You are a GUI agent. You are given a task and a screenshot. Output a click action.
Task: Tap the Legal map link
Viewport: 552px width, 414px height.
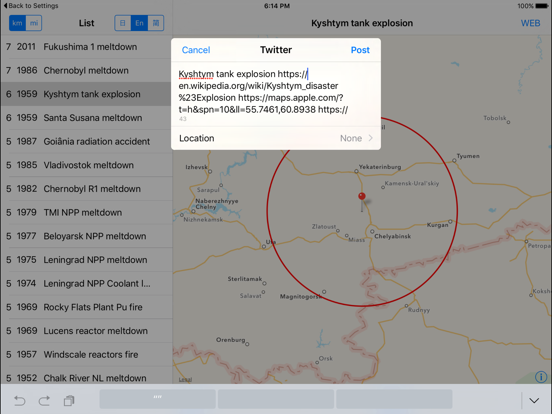pyautogui.click(x=185, y=380)
